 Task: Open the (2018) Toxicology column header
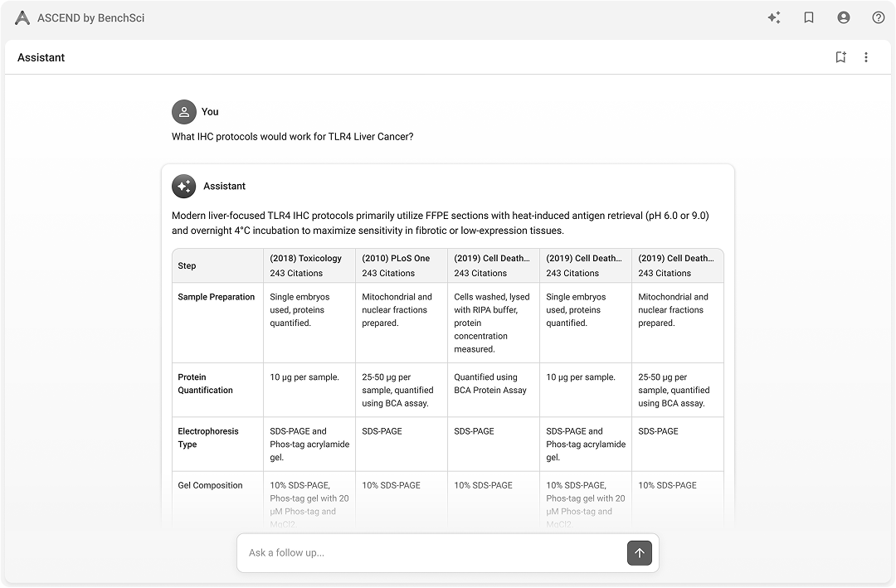(x=305, y=258)
